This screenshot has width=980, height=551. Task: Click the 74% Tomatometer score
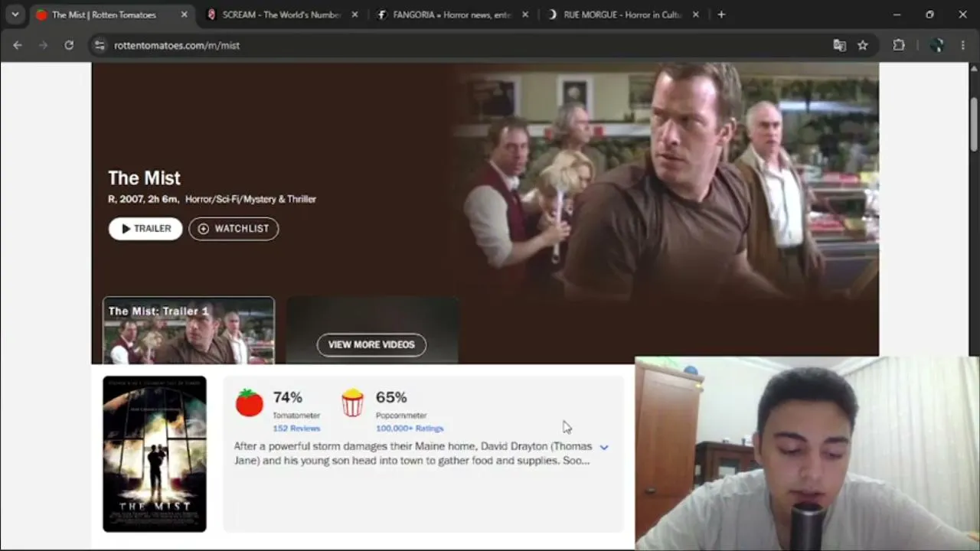(288, 397)
